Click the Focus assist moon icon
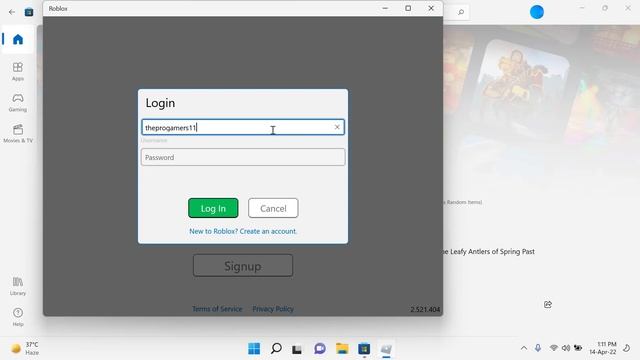Image resolution: width=640 pixels, height=360 pixels. (627, 348)
